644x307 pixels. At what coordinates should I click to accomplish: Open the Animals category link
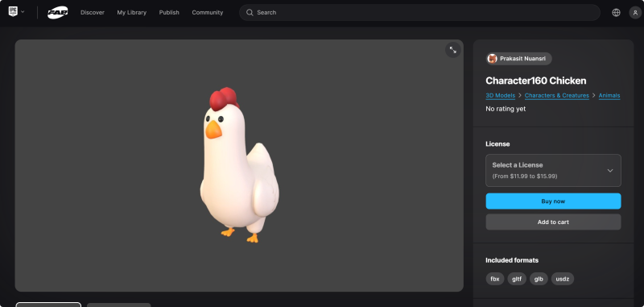click(609, 95)
